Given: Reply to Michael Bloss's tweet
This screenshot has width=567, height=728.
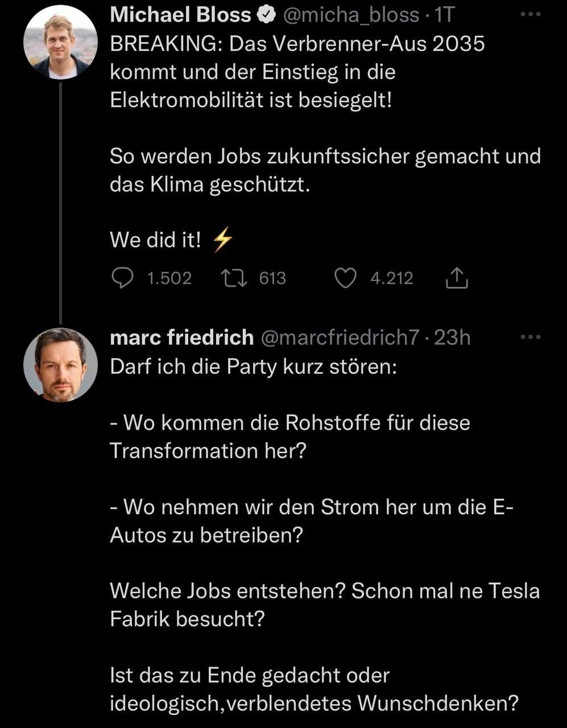Looking at the screenshot, I should [121, 278].
